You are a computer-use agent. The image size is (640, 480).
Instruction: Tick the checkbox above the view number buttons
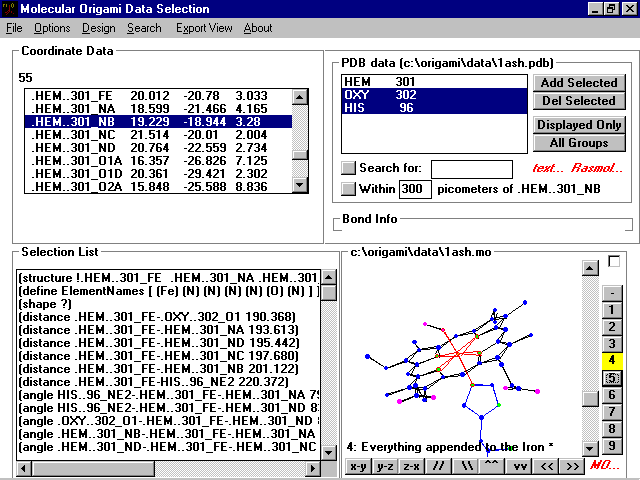tap(613, 262)
